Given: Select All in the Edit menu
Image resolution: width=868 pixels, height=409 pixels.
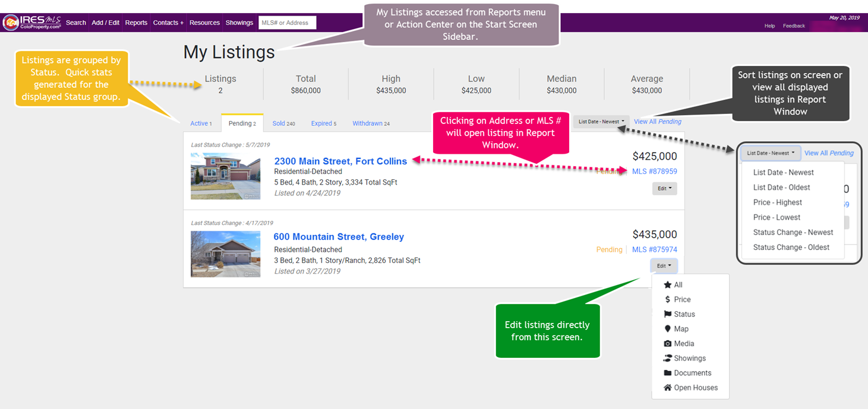Looking at the screenshot, I should coord(677,284).
